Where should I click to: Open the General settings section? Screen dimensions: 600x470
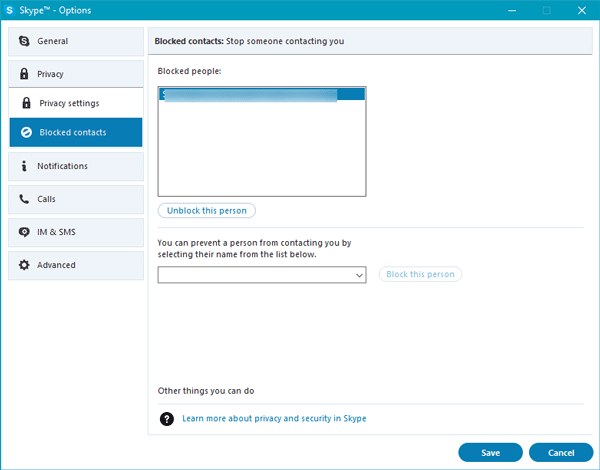point(76,41)
